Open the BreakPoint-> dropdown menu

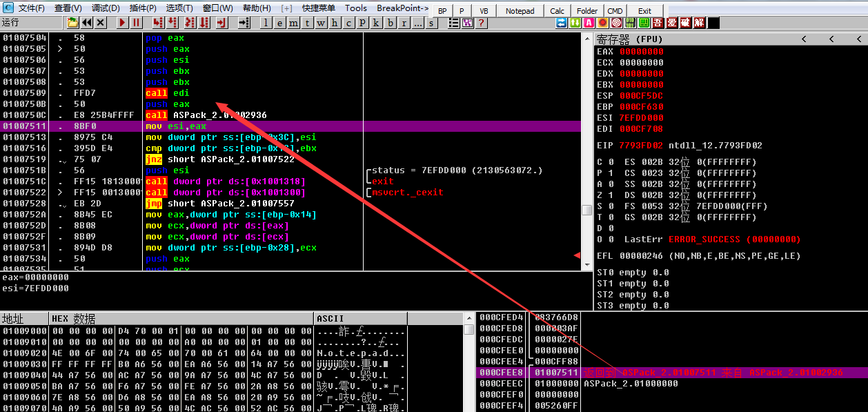point(402,8)
